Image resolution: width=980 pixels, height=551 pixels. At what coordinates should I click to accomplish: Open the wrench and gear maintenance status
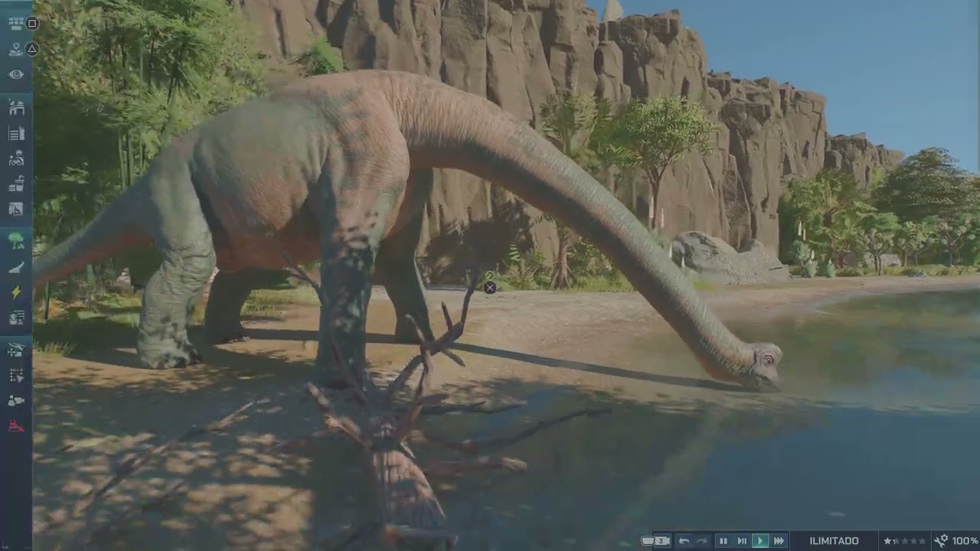941,541
